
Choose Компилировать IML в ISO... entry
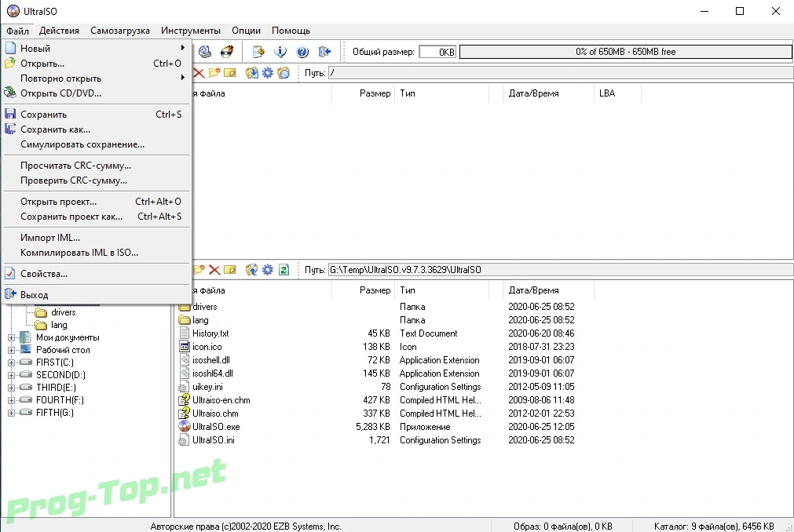click(97, 253)
